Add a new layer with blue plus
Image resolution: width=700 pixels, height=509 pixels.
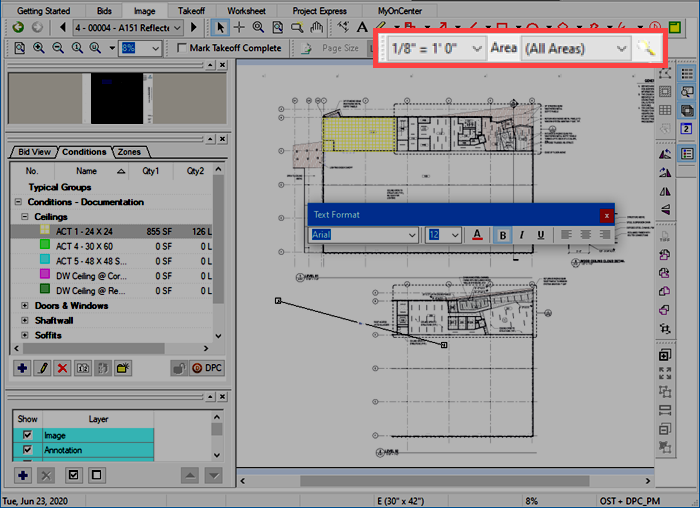tap(23, 475)
